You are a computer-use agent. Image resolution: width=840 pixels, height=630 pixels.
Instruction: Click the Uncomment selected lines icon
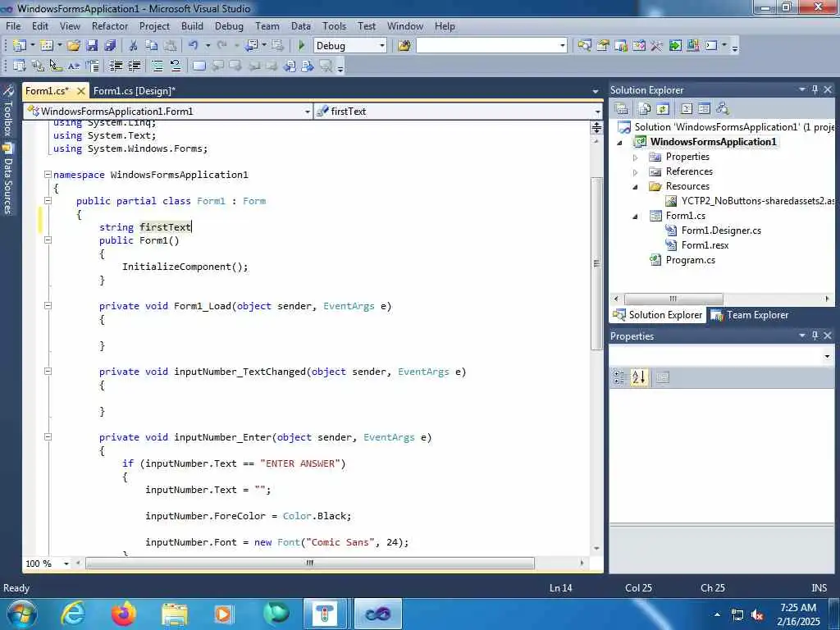pos(176,66)
